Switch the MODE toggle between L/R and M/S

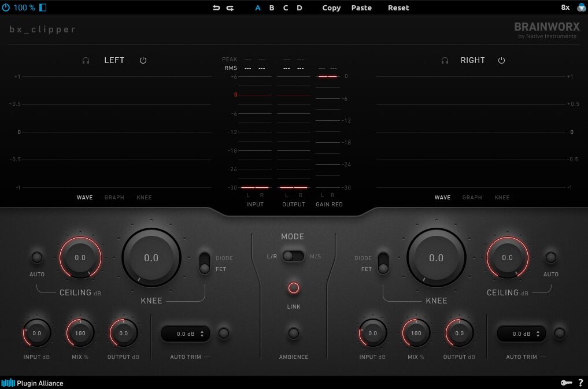(293, 256)
